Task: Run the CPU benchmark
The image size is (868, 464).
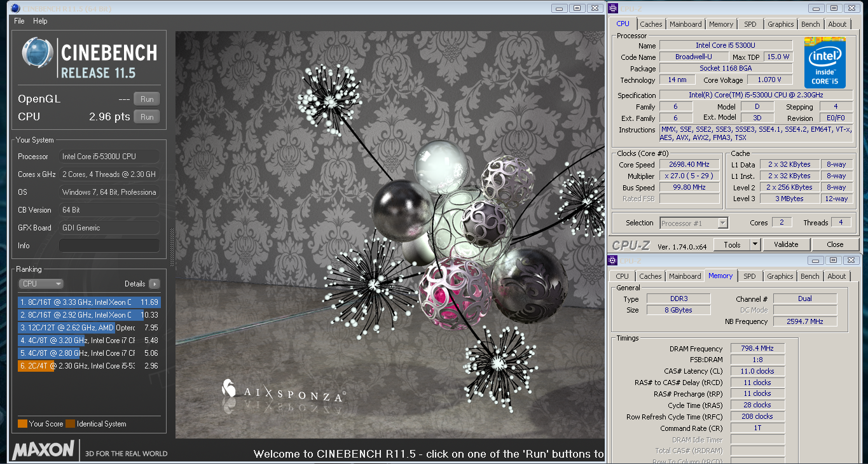Action: (147, 117)
